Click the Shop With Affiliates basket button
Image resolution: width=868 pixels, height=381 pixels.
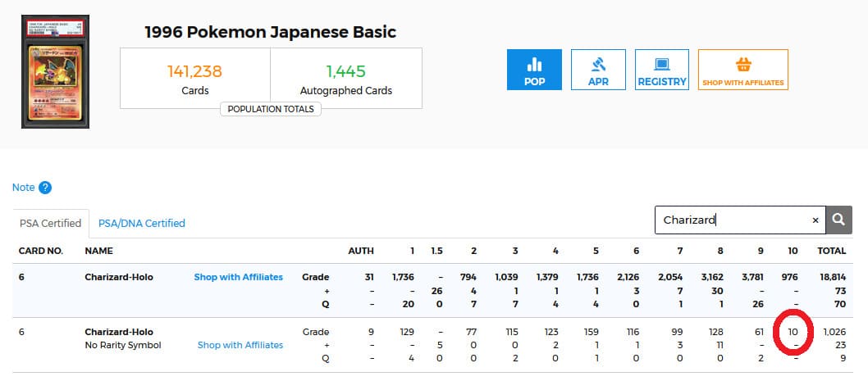(x=742, y=70)
